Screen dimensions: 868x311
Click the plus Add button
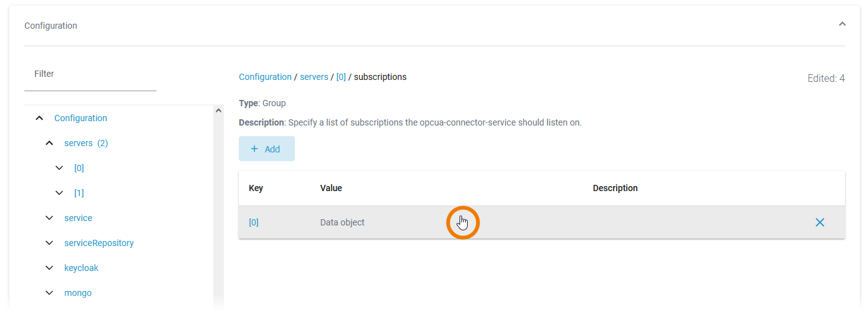[266, 149]
